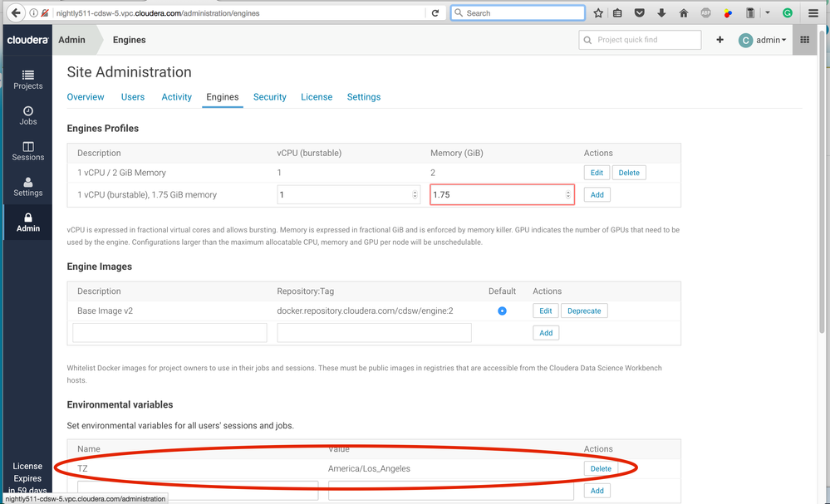Click the Memory GiB stepper arrows

tap(568, 194)
